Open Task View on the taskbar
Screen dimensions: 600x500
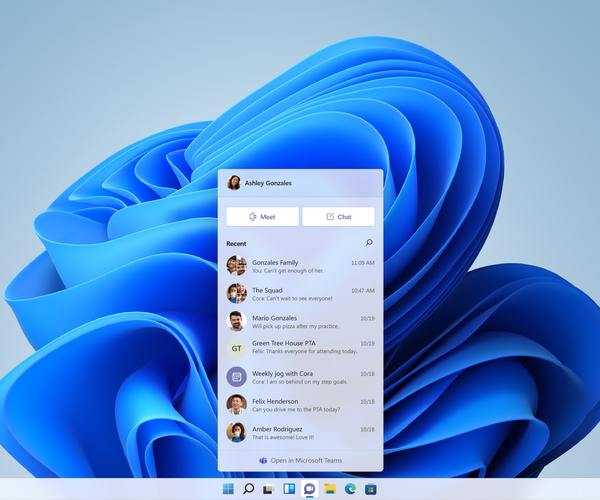[268, 489]
